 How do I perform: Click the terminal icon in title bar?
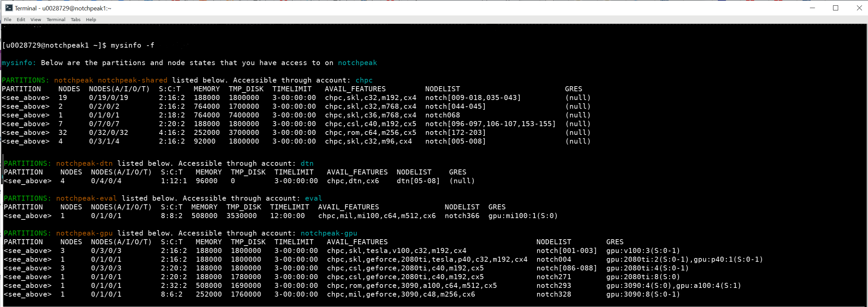[9, 8]
